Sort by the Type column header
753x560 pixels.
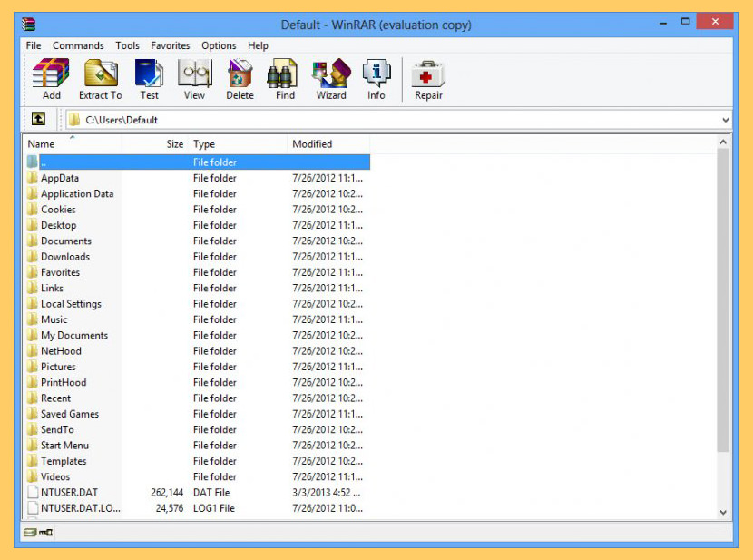[239, 144]
